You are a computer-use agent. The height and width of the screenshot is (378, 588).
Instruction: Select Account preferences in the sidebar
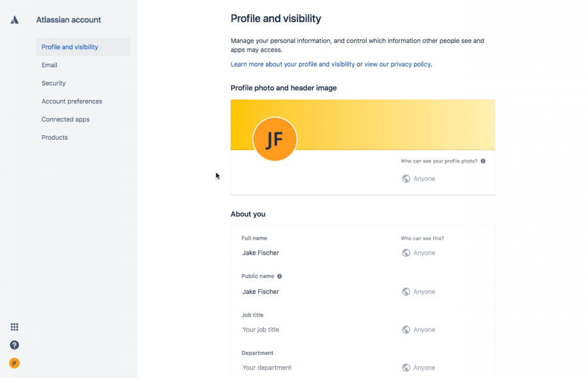72,101
